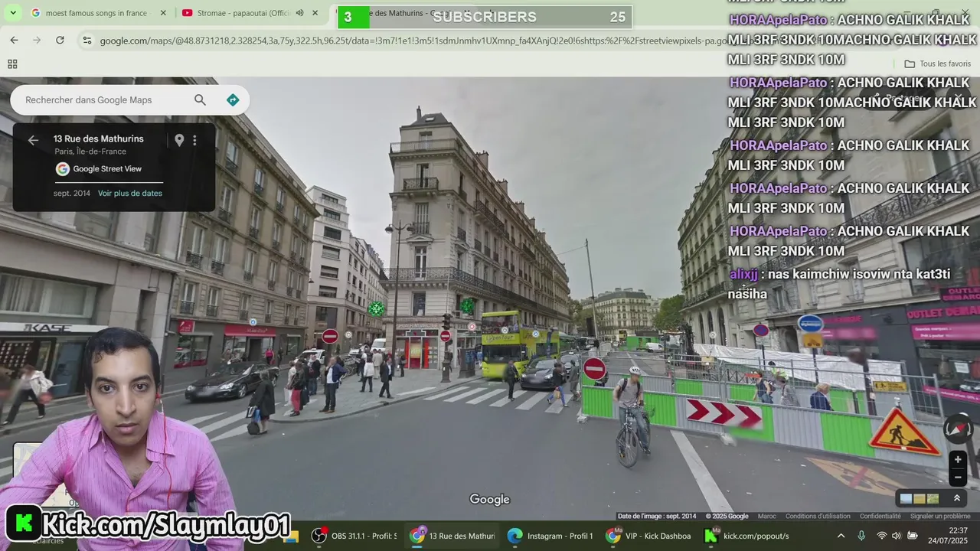Open directions via the blue diamond icon
980x551 pixels.
coord(233,99)
